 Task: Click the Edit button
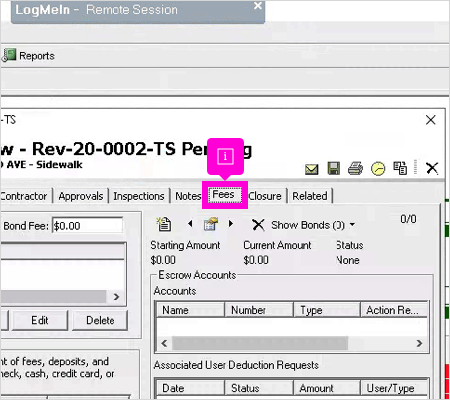[40, 320]
